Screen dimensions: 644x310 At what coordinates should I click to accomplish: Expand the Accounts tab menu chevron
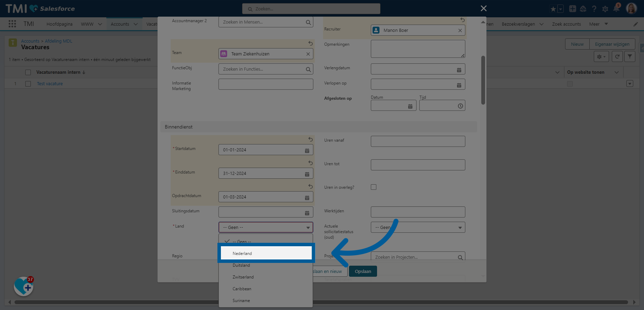[x=135, y=24]
